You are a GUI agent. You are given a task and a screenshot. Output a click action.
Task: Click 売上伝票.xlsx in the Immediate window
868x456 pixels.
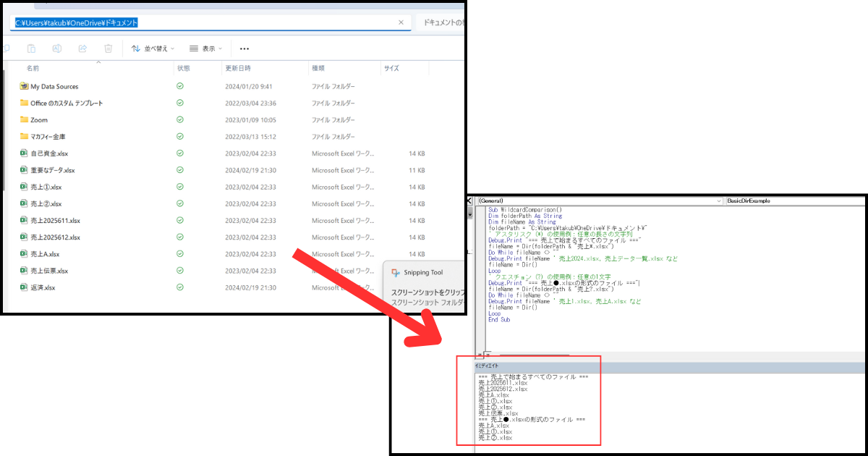(x=498, y=413)
